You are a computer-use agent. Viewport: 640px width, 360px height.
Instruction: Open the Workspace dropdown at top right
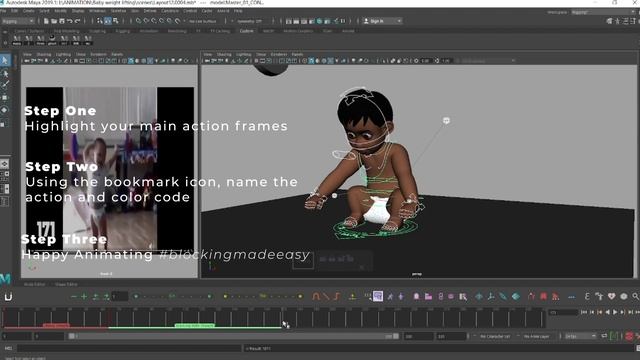click(602, 12)
